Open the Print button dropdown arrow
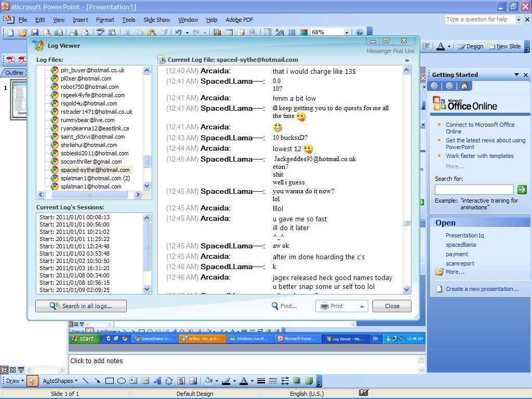The width and height of the screenshot is (532, 399). pos(362,306)
